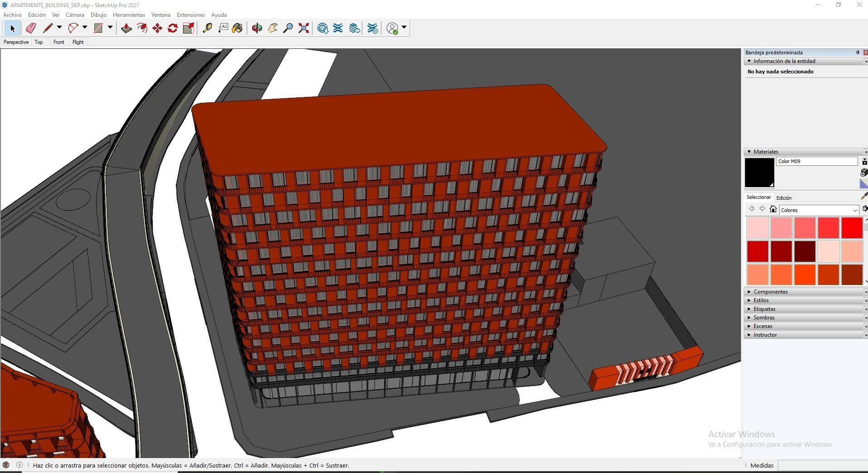Collapse the Materiales panel

coord(749,152)
